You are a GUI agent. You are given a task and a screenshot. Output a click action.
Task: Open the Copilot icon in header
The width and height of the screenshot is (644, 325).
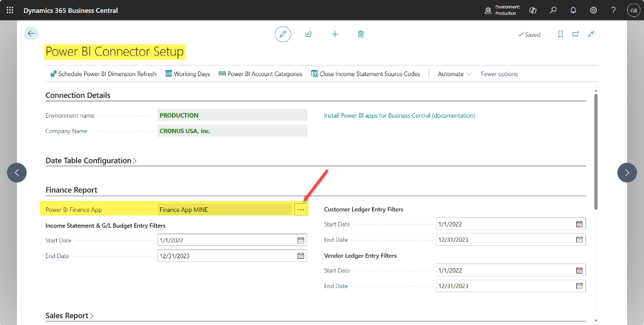(533, 11)
